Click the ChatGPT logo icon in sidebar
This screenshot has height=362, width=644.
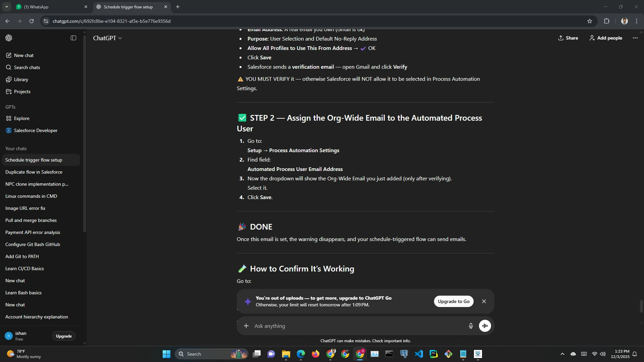point(9,38)
